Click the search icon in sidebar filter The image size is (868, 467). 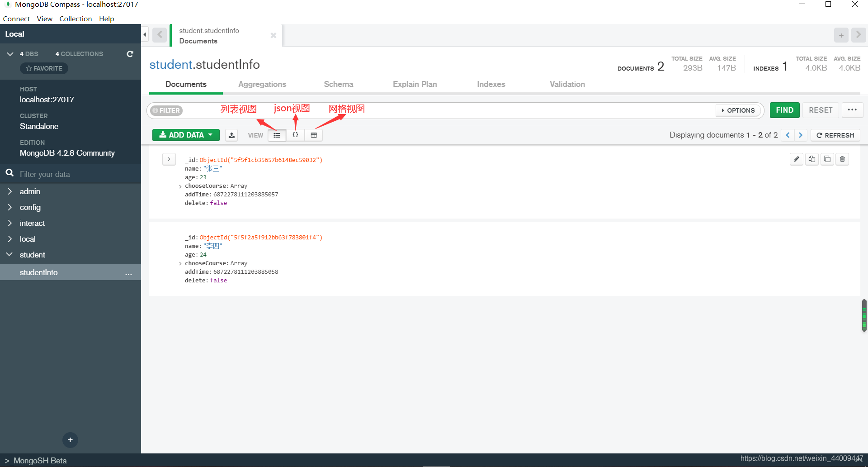coord(9,173)
